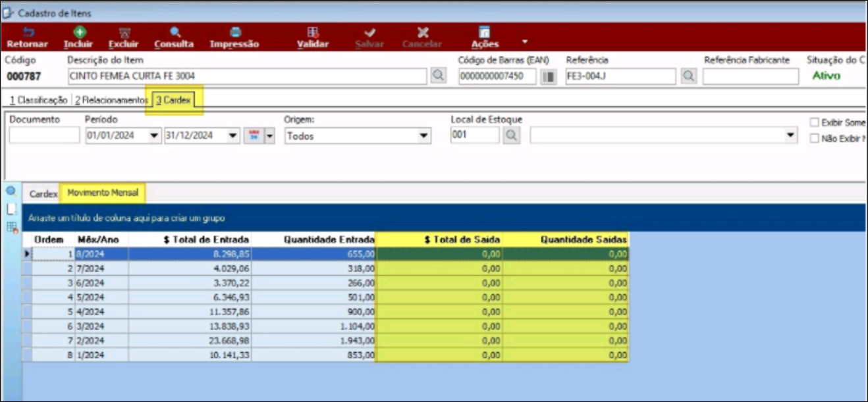Viewport: 868px width, 402px height.
Task: Open the end date 31/12/2024 dropdown
Action: tap(233, 136)
